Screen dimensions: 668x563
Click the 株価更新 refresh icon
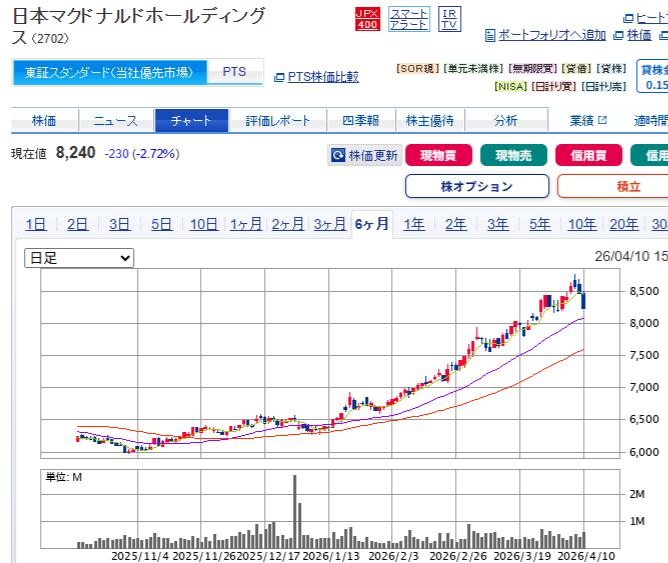coord(338,156)
